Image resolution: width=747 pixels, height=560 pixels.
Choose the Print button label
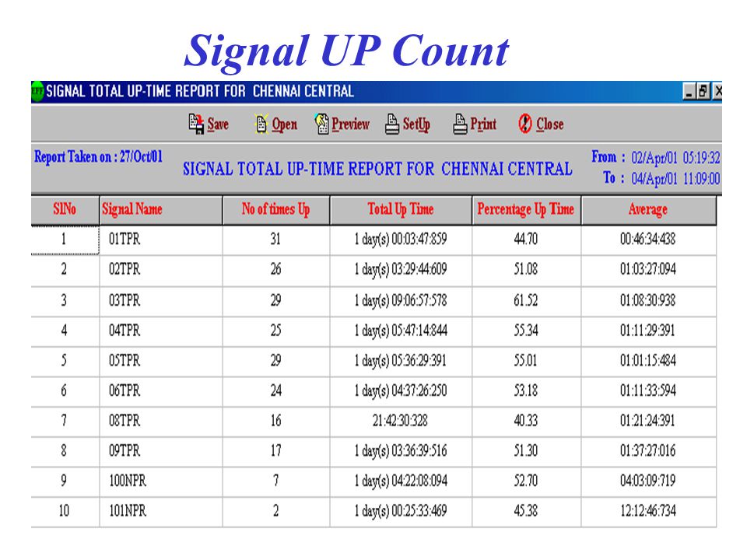[483, 124]
